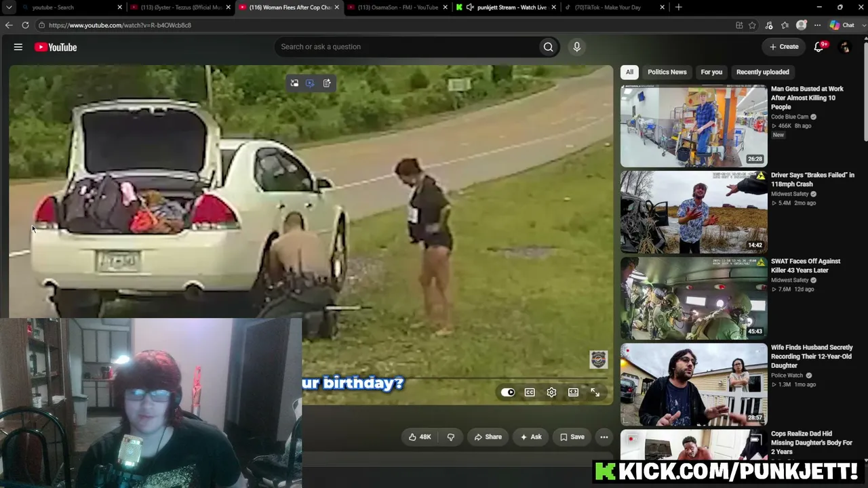Switch to the punkjett Stream tab
This screenshot has height=488, width=868.
(x=505, y=7)
